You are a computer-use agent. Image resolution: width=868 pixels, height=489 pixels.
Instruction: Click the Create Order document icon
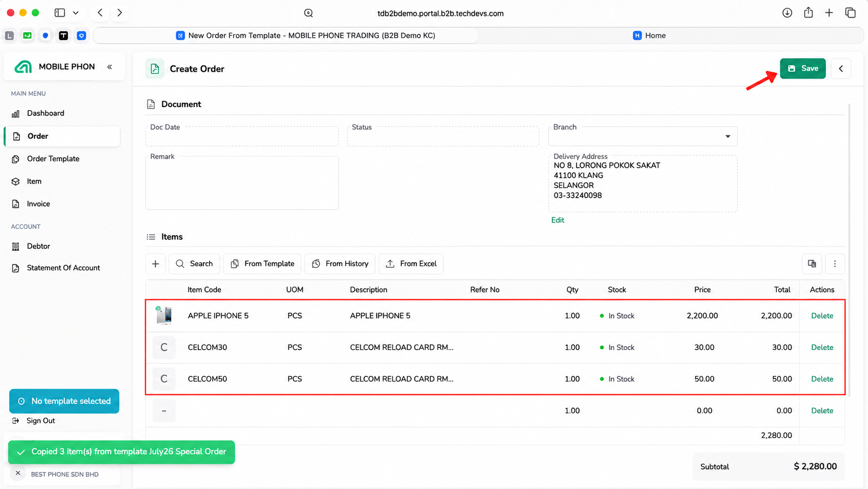pyautogui.click(x=155, y=69)
